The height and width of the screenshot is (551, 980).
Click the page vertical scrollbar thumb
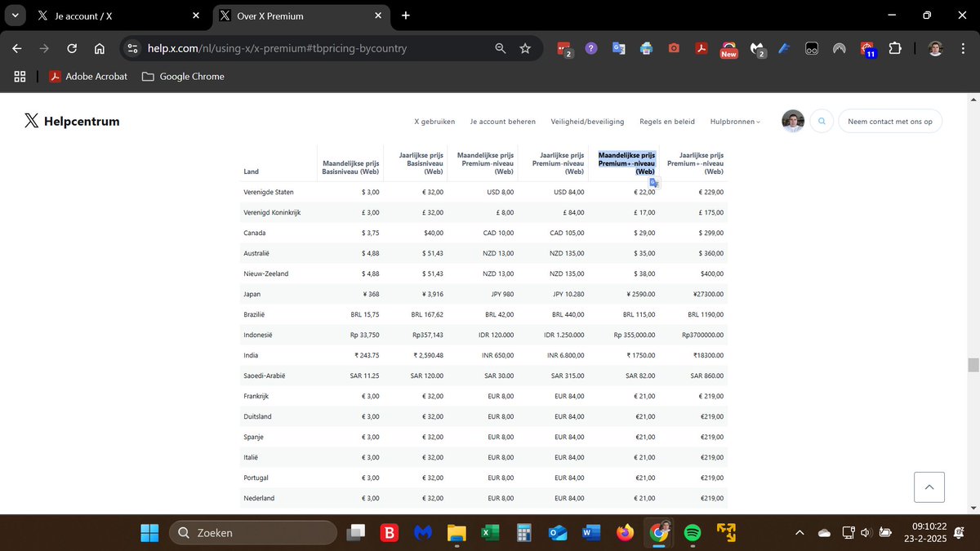(x=973, y=364)
